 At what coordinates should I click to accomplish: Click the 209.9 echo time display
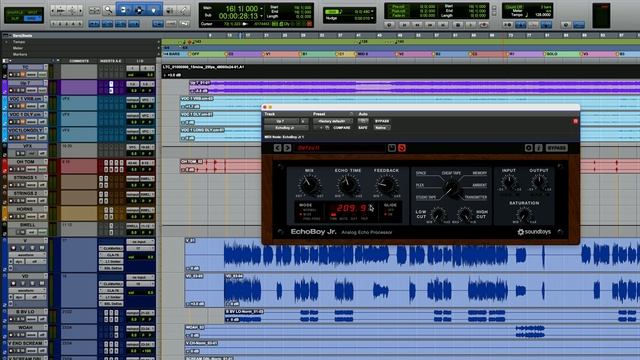[352, 208]
